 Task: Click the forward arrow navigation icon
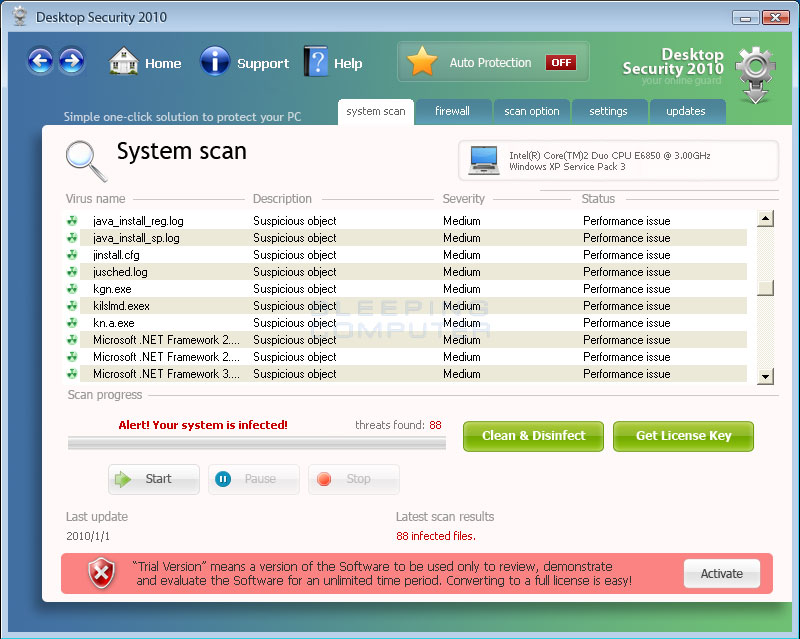71,62
